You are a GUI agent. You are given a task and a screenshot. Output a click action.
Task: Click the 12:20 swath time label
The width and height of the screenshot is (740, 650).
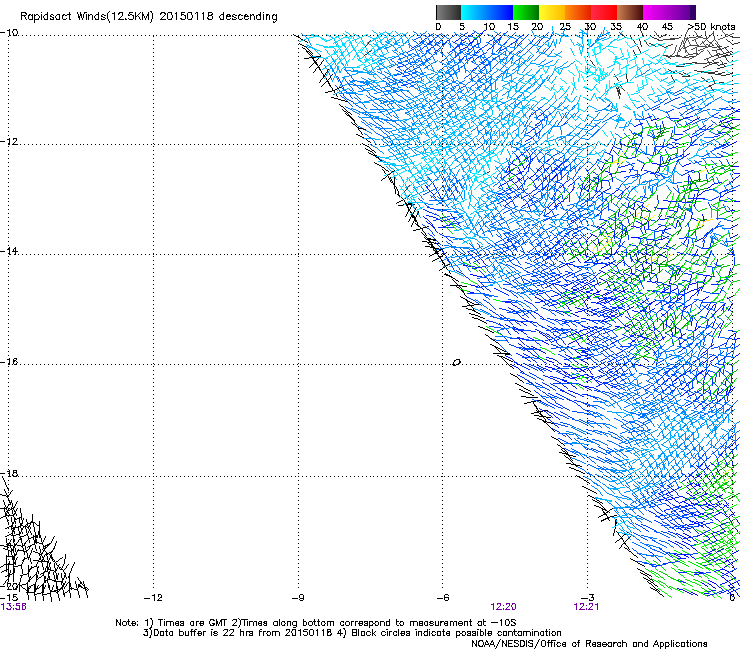(503, 607)
